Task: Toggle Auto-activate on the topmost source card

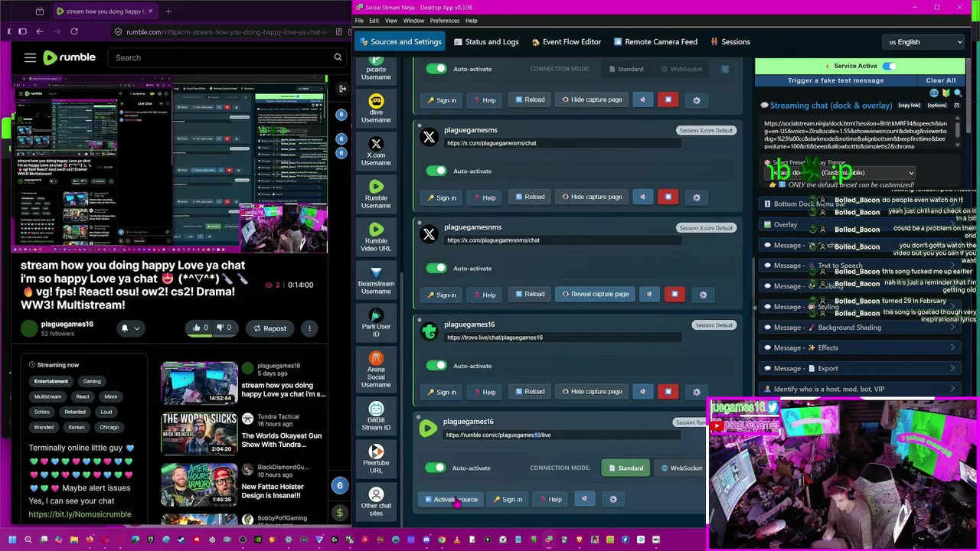Action: [436, 69]
